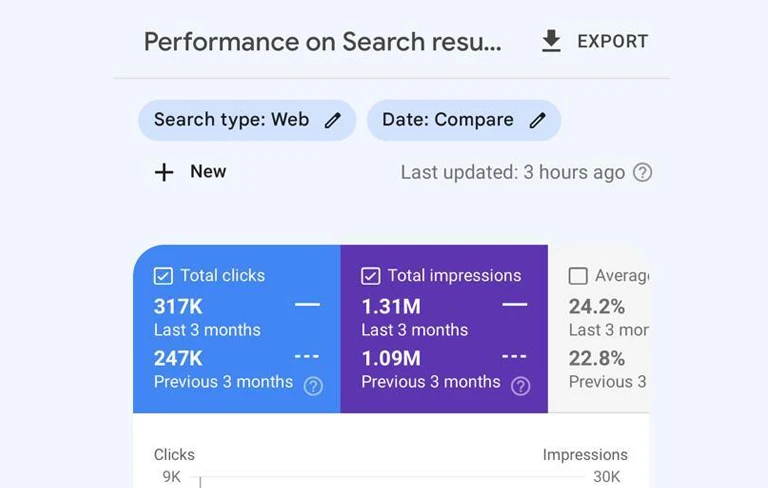Screen dimensions: 768x488
Task: Select the Total impressions metric card
Action: [x=444, y=329]
